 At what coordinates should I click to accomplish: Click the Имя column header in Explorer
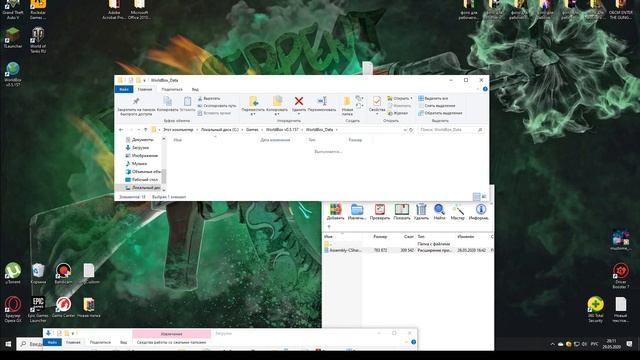[178, 140]
